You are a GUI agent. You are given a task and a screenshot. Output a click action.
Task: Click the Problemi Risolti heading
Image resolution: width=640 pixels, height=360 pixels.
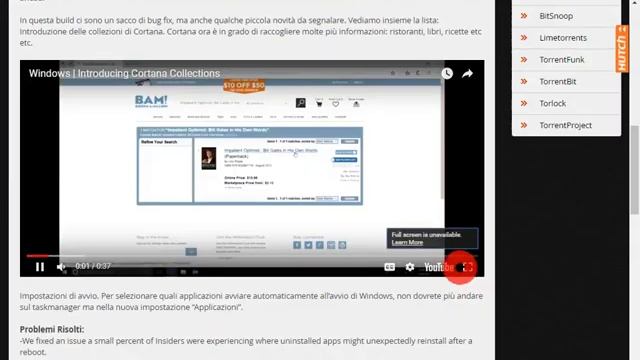(x=52, y=329)
